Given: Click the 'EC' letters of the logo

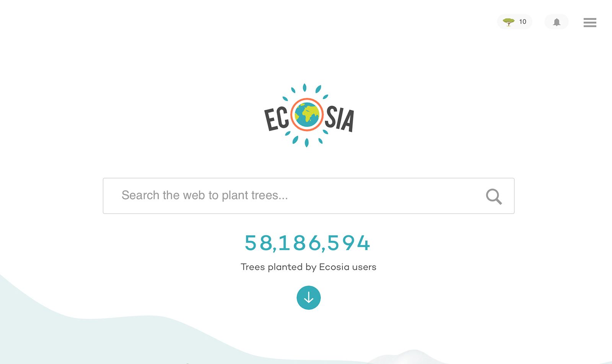Looking at the screenshot, I should (x=277, y=119).
